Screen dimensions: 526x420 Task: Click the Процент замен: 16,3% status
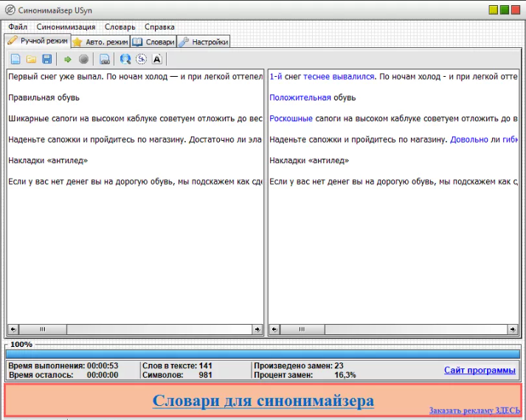(x=305, y=375)
